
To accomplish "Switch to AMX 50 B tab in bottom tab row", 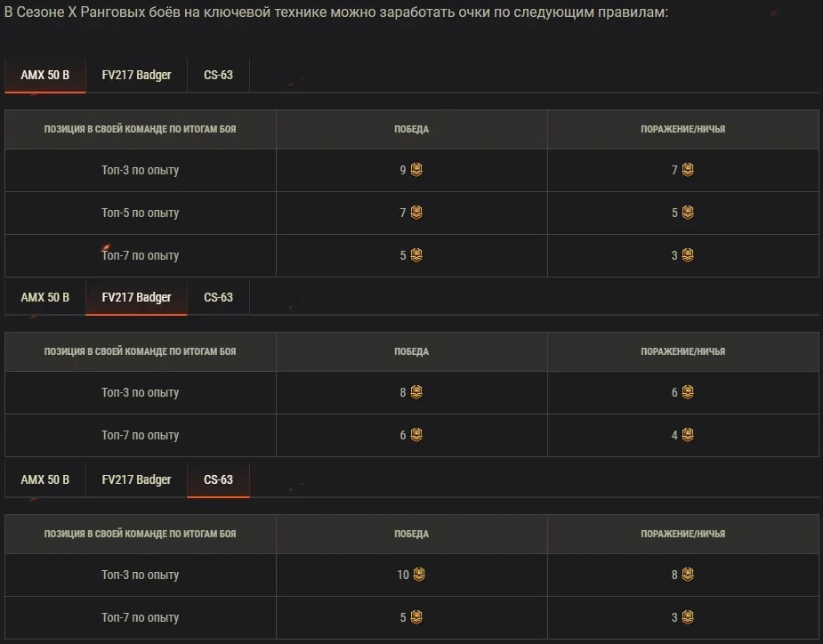I will [44, 479].
